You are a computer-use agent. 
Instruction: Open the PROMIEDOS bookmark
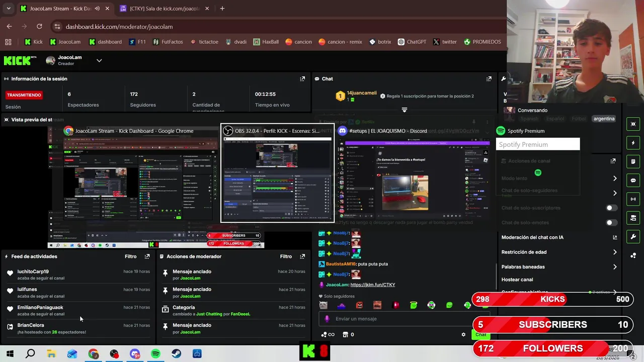[482, 42]
